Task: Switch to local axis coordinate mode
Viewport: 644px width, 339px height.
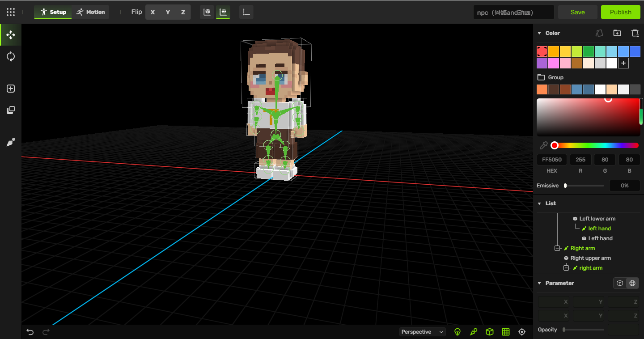Action: point(207,12)
